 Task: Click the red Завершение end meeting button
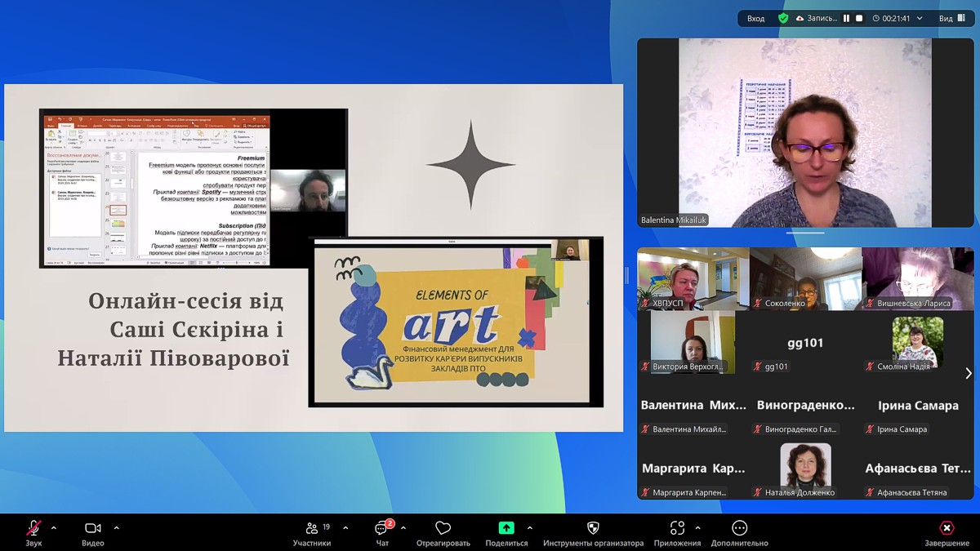coord(947,532)
